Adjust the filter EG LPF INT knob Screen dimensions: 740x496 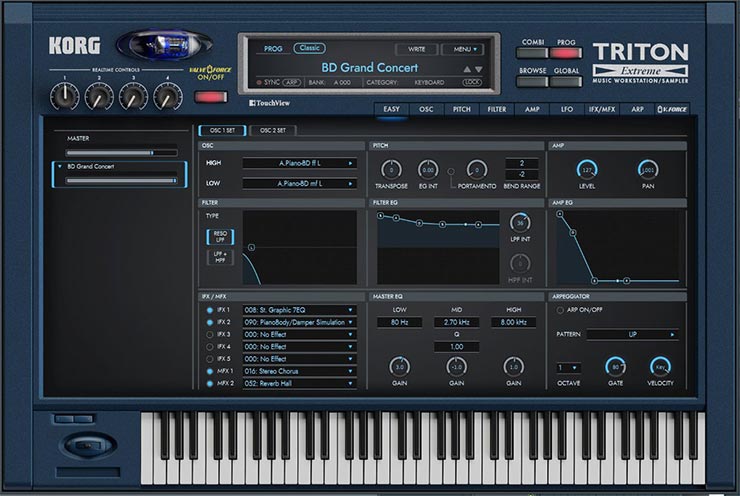tap(519, 223)
